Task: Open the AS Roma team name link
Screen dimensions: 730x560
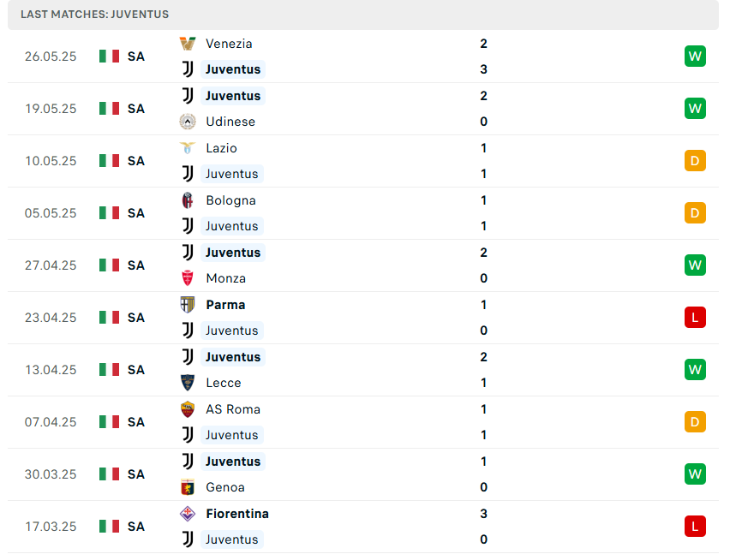Action: point(233,409)
